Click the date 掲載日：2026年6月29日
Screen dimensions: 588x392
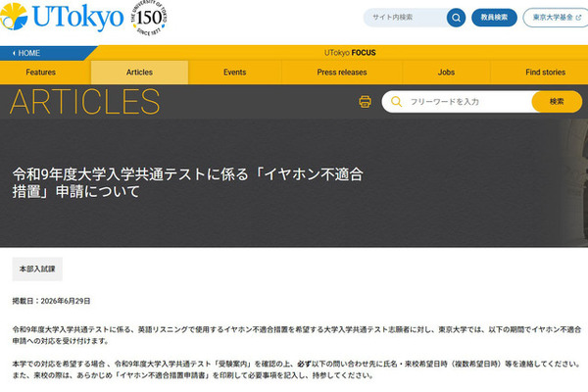(51, 301)
